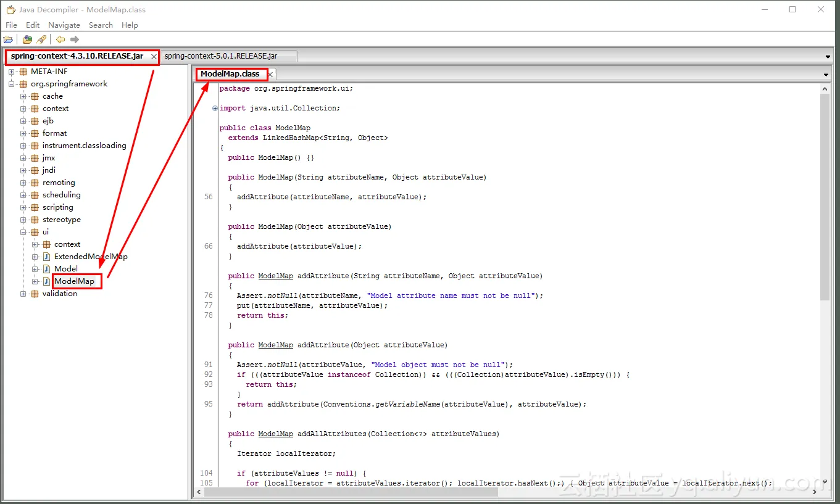Image resolution: width=840 pixels, height=504 pixels.
Task: Select the validation package
Action: coord(60,294)
